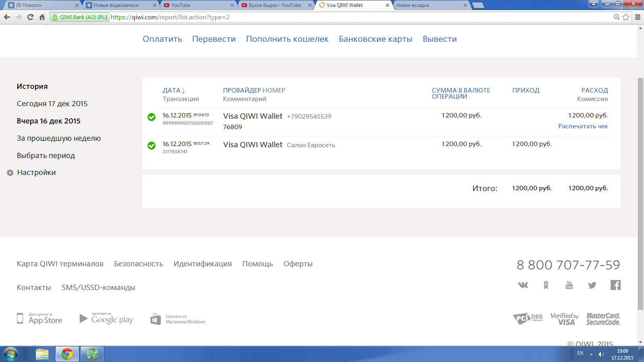This screenshot has height=362, width=644.
Task: Click the App Store download badge
Action: coord(39,319)
